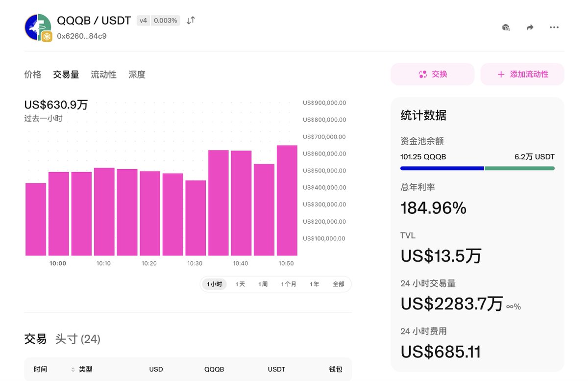Screen dimensions: 588x381
Task: Click the 添加流动性 button
Action: (522, 75)
